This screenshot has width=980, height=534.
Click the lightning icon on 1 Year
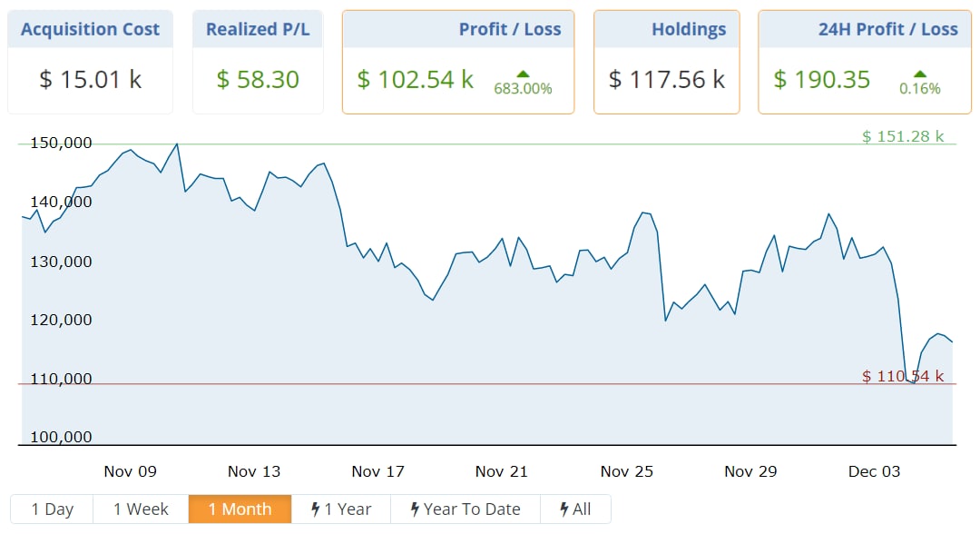(316, 509)
